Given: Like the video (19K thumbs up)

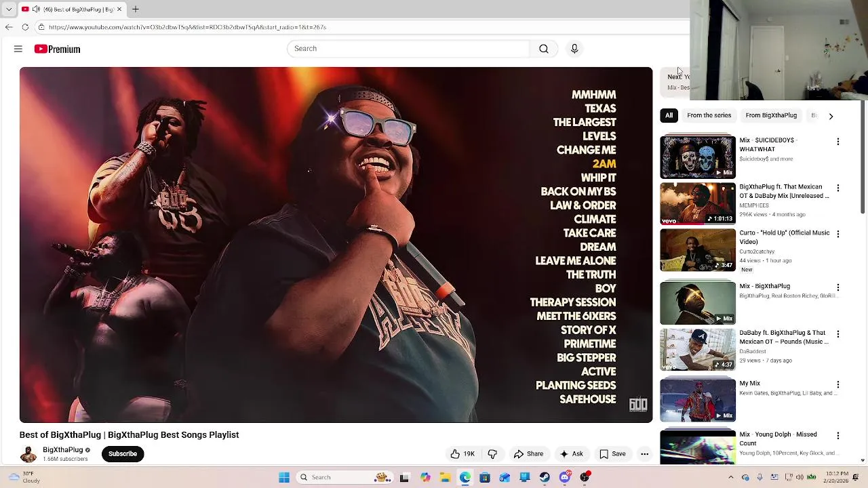Looking at the screenshot, I should (x=462, y=454).
